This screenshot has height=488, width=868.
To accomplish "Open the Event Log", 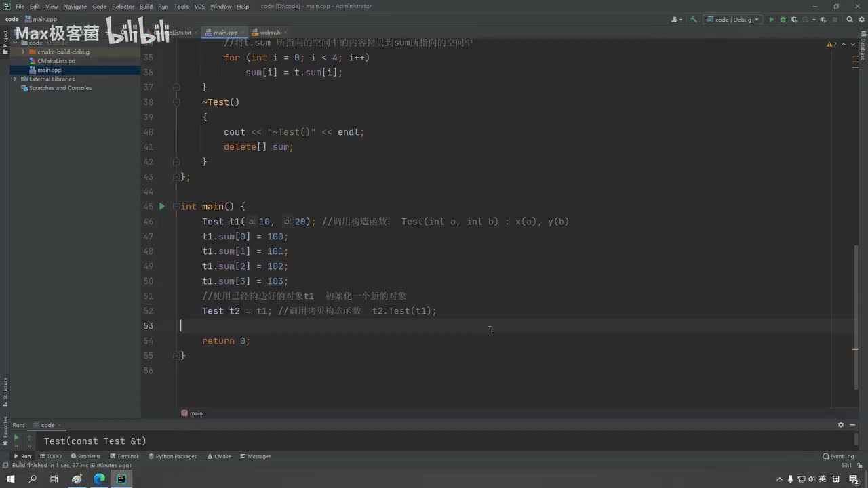I will [x=838, y=456].
